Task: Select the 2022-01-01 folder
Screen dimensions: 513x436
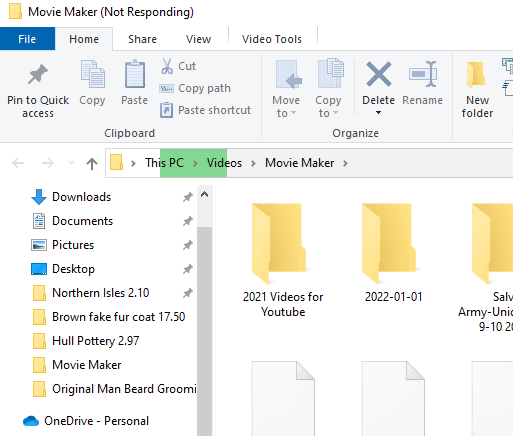Action: [x=393, y=253]
